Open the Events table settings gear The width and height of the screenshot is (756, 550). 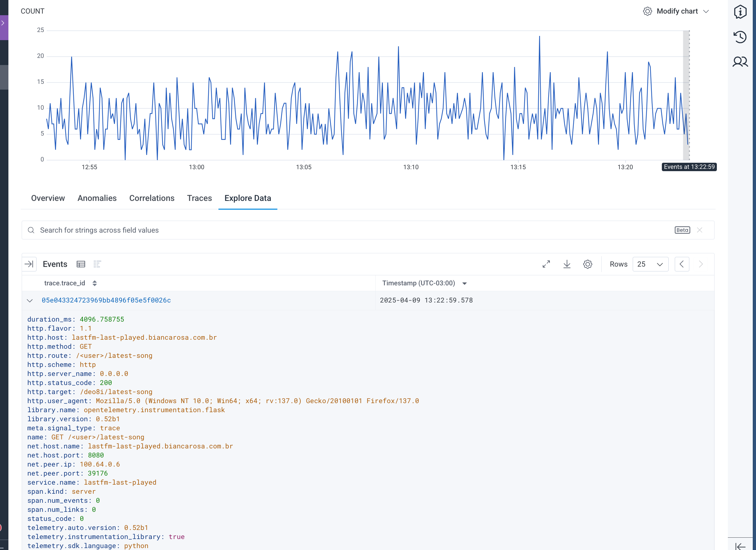coord(588,264)
